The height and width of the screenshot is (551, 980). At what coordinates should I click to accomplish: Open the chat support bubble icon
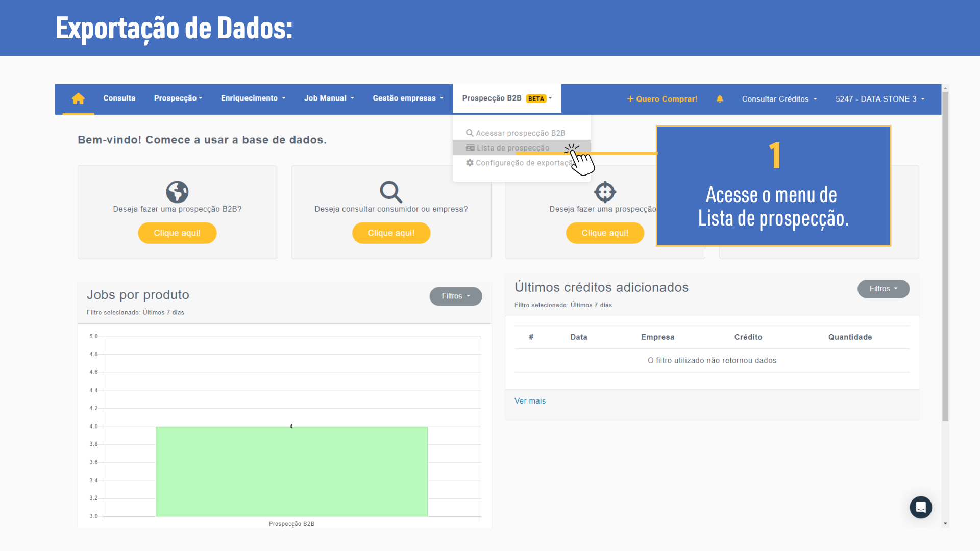coord(920,507)
